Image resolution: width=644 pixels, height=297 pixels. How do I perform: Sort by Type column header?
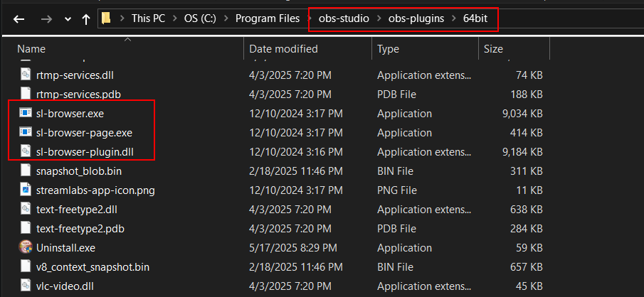coord(388,49)
